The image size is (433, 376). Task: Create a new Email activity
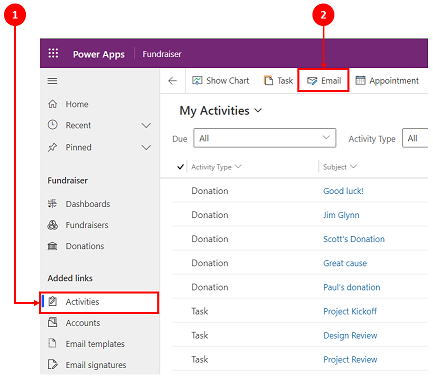point(324,81)
